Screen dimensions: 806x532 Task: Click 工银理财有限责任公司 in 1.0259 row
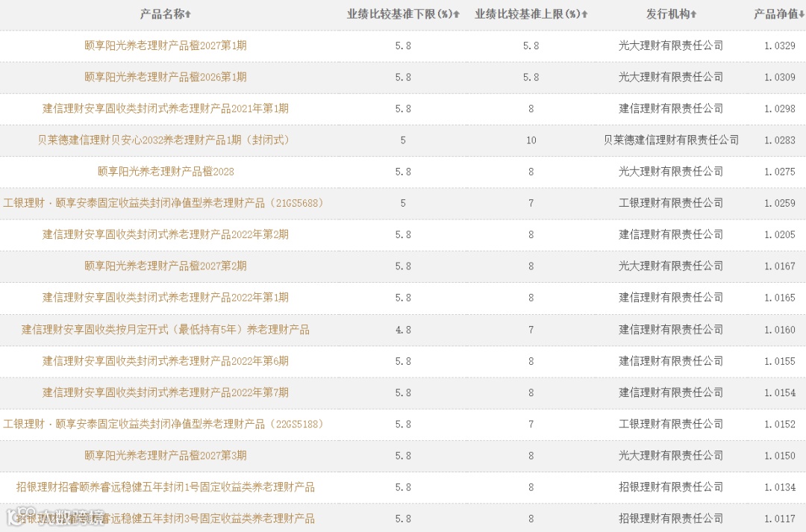click(671, 203)
